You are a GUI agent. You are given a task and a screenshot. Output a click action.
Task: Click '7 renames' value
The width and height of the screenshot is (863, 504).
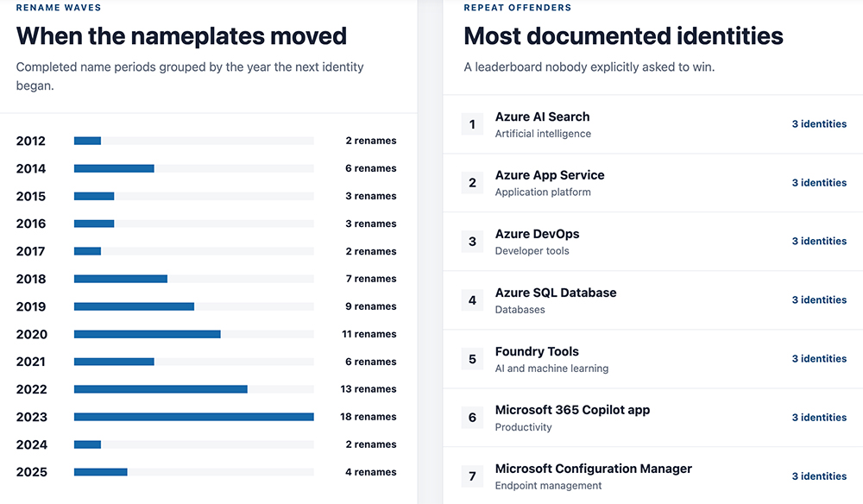point(371,279)
